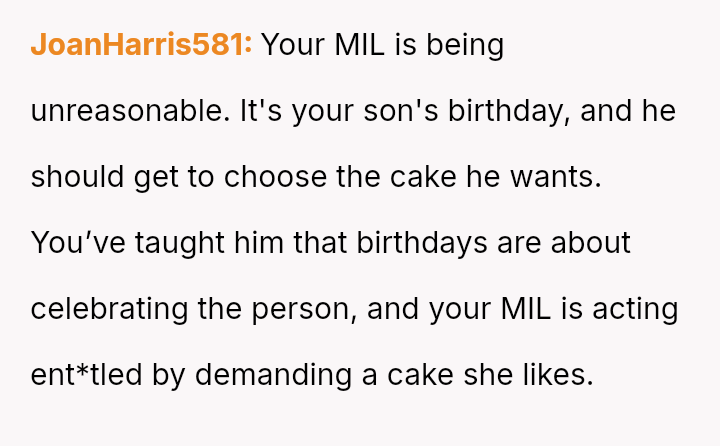The width and height of the screenshot is (720, 446).
Task: Click the word "wants." ending the sentence
Action: coord(556,177)
